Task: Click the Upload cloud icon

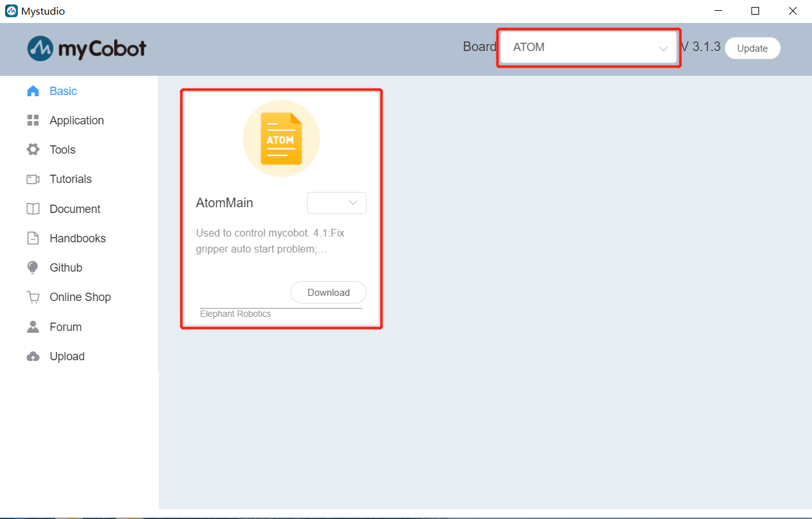Action: 33,356
